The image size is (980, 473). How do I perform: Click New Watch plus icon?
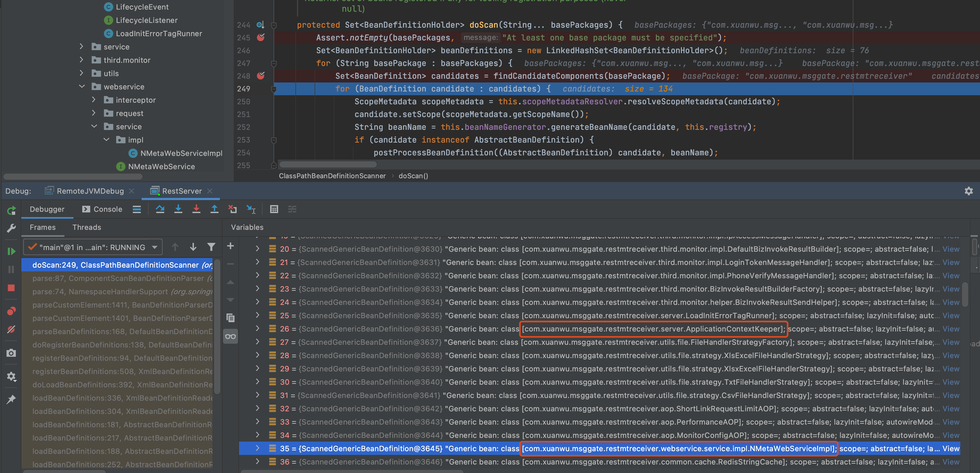click(x=230, y=246)
